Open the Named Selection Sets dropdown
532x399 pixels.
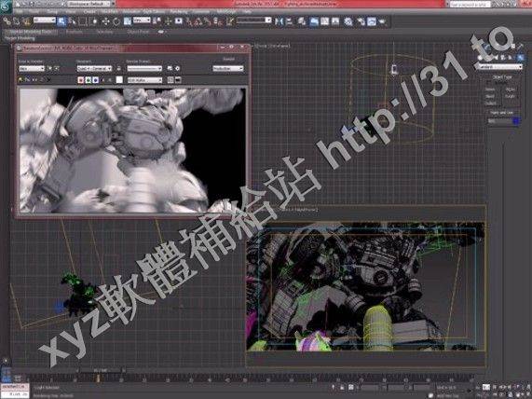(x=254, y=21)
